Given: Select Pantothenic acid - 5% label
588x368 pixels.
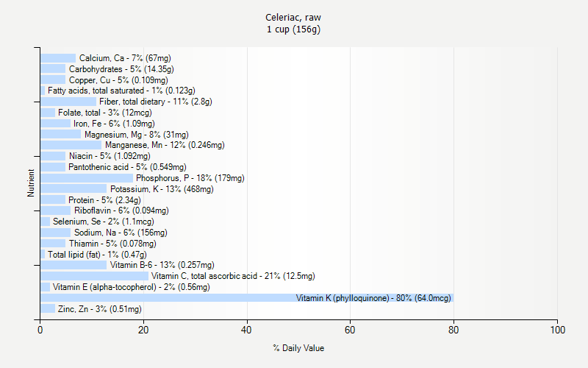Looking at the screenshot, I should pos(127,167).
